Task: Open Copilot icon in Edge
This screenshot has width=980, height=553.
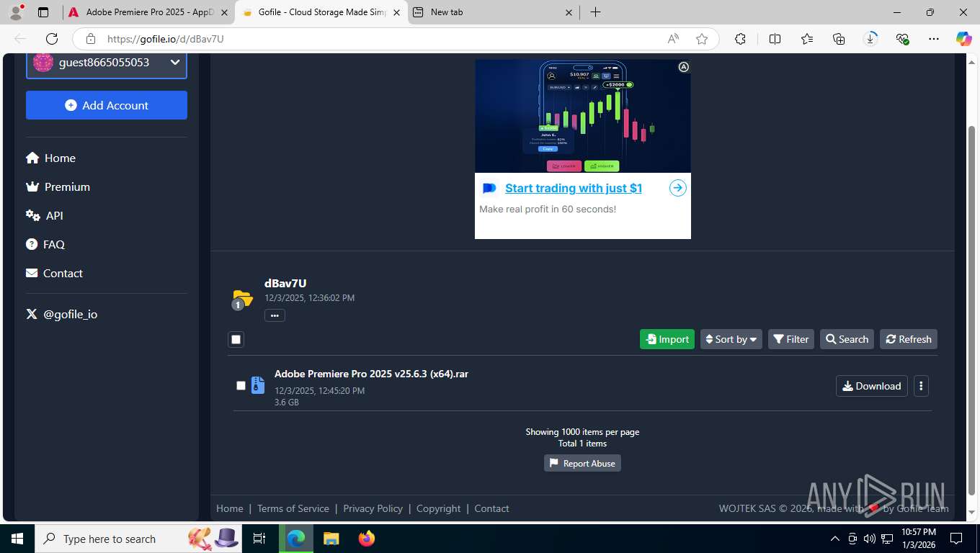Action: tap(963, 39)
